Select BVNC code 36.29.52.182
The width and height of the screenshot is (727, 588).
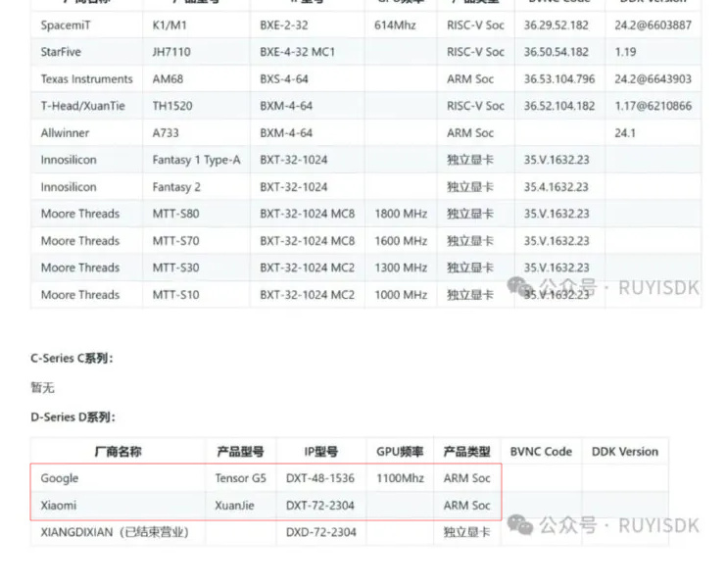pos(556,25)
